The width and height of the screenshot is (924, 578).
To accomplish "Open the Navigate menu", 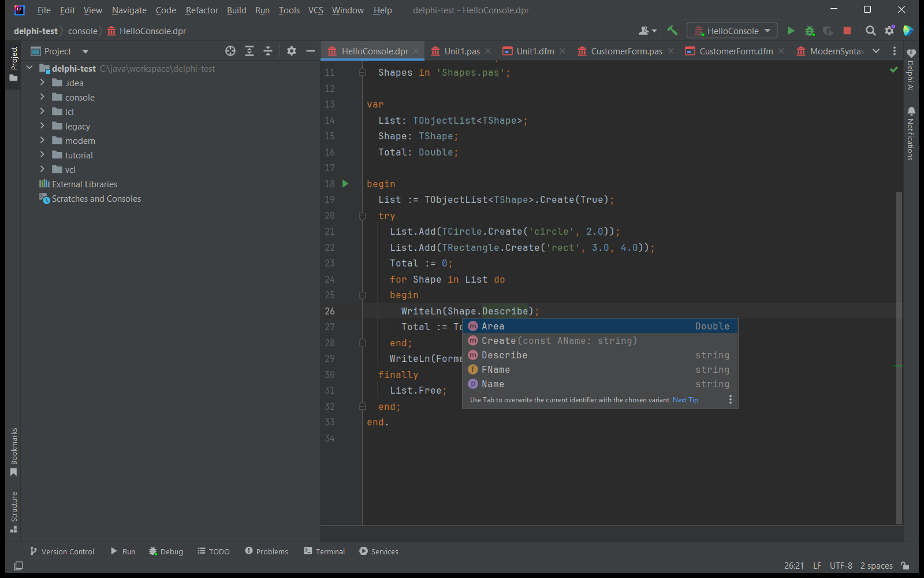I will coord(129,10).
